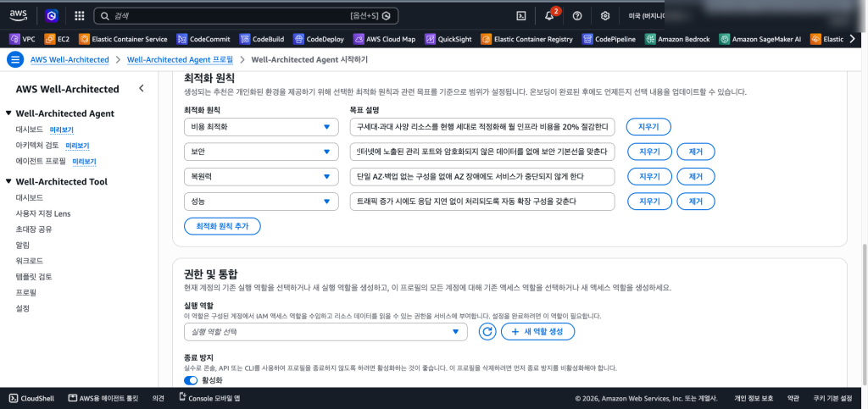Open 프로필 in the sidebar
The width and height of the screenshot is (868, 409).
[x=26, y=292]
